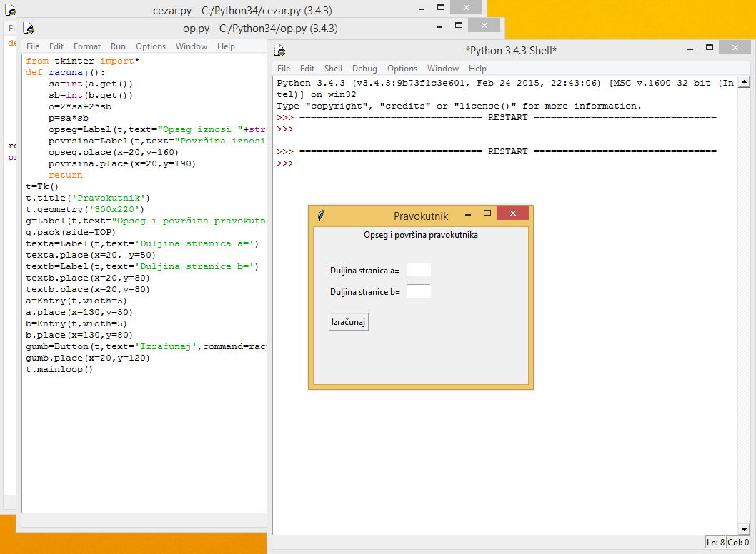Image resolution: width=756 pixels, height=554 pixels.
Task: Open Options menu in the Python Shell
Action: pyautogui.click(x=402, y=69)
